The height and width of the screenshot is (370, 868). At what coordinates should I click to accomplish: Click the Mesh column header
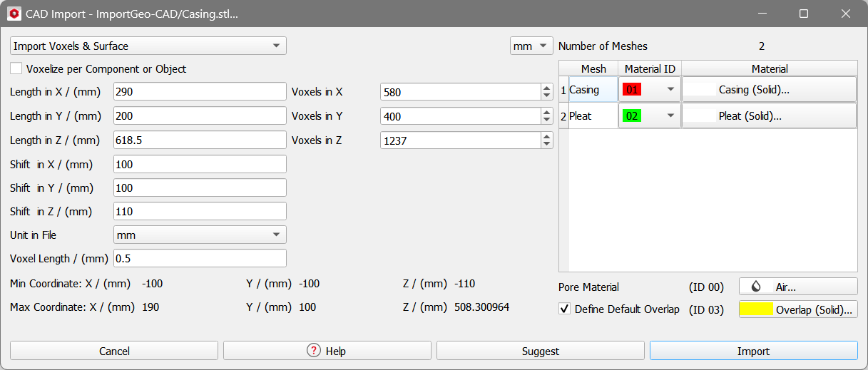[x=593, y=68]
